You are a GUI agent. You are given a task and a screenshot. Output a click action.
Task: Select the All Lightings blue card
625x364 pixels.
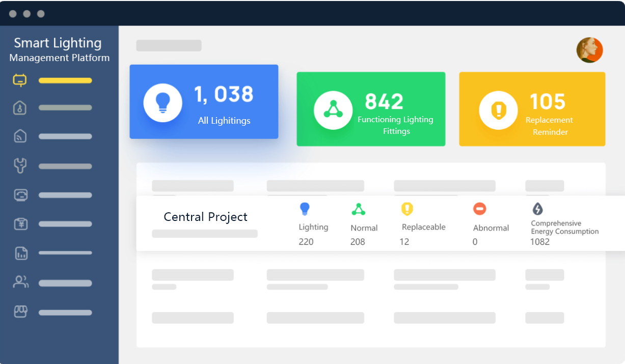coord(204,102)
